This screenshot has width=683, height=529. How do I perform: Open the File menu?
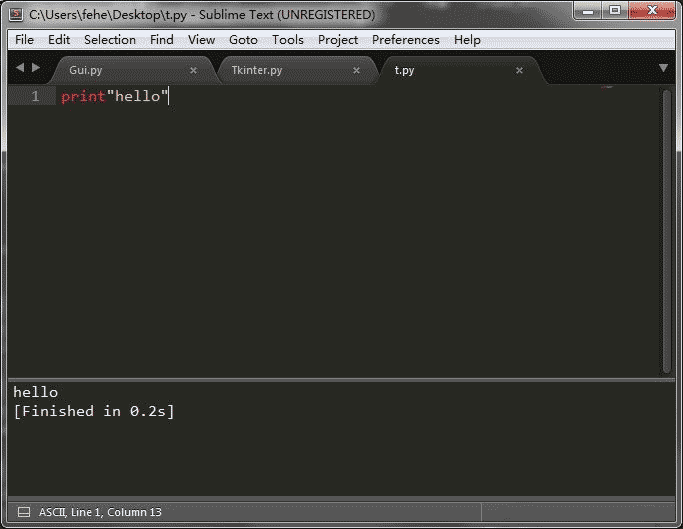point(24,40)
